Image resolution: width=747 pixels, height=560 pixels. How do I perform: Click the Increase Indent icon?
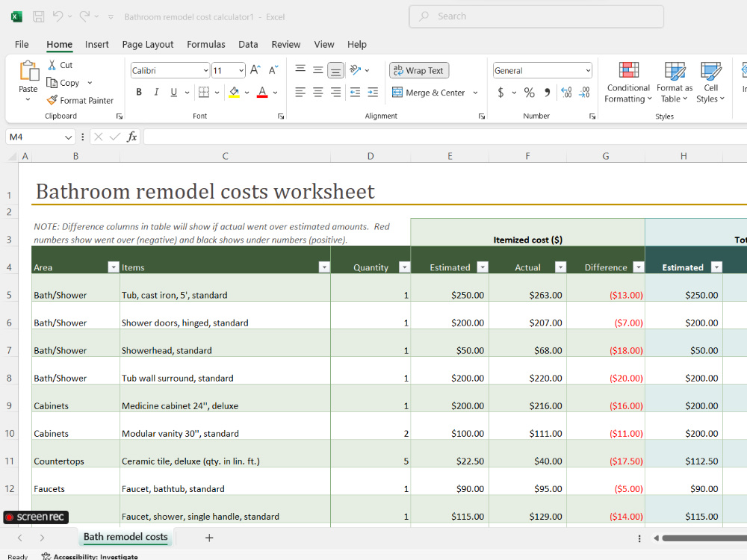tap(373, 92)
